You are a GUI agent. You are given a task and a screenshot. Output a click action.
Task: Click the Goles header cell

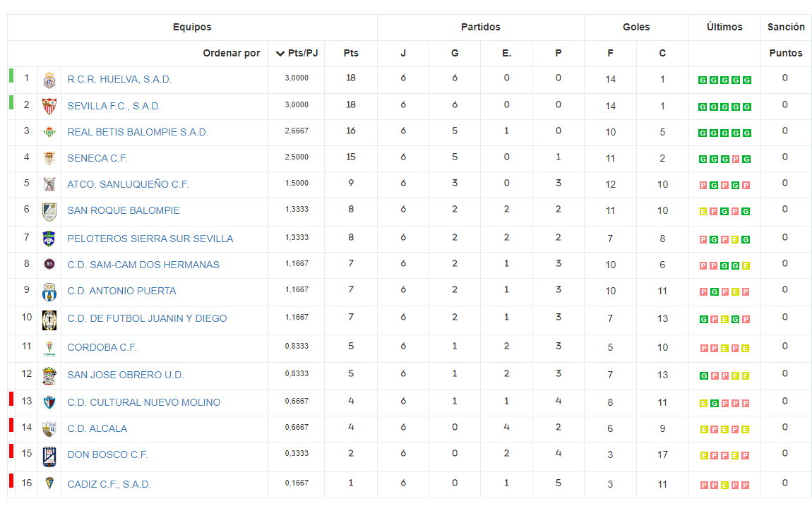(636, 28)
